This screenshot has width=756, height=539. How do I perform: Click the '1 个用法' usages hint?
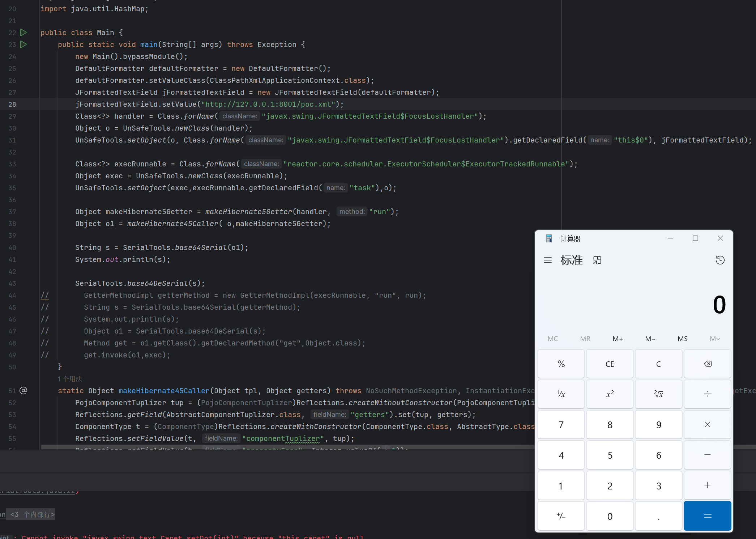point(70,379)
